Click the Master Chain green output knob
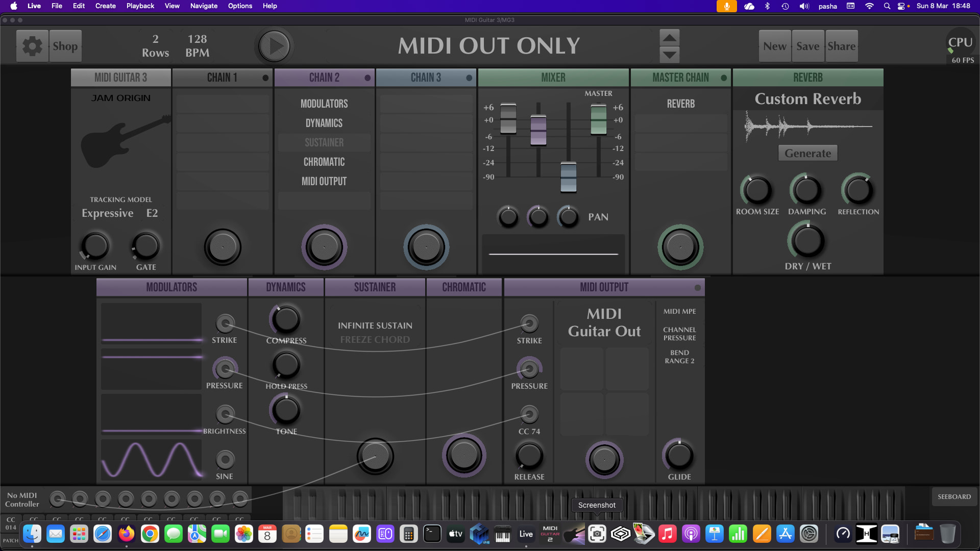The image size is (980, 551). pyautogui.click(x=680, y=247)
